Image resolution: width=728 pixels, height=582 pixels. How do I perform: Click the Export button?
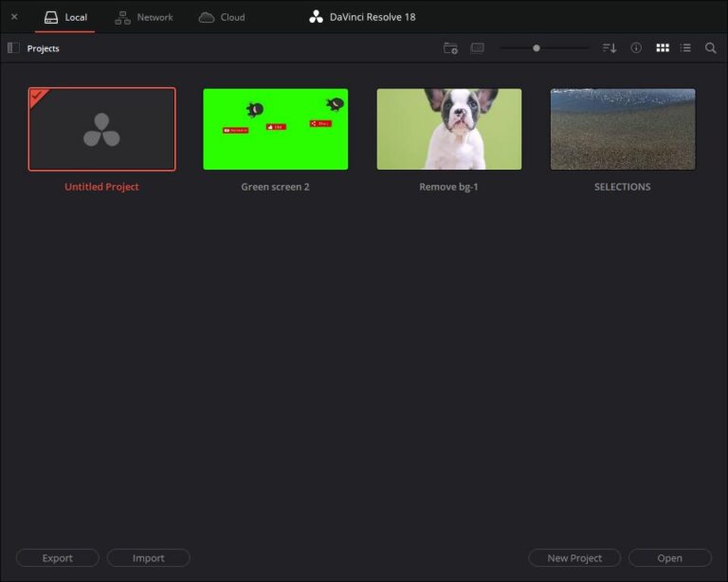tap(58, 558)
